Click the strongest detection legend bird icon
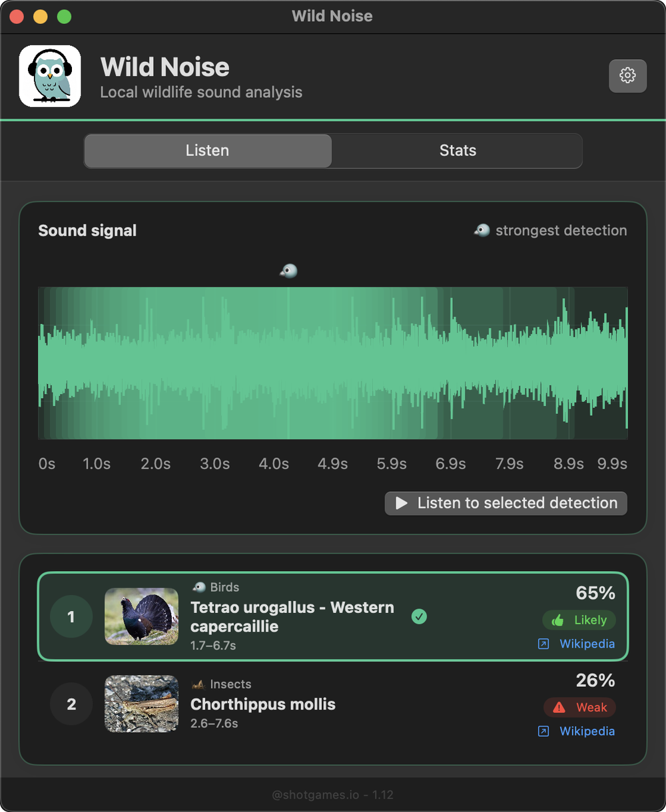666x812 pixels. click(x=482, y=230)
